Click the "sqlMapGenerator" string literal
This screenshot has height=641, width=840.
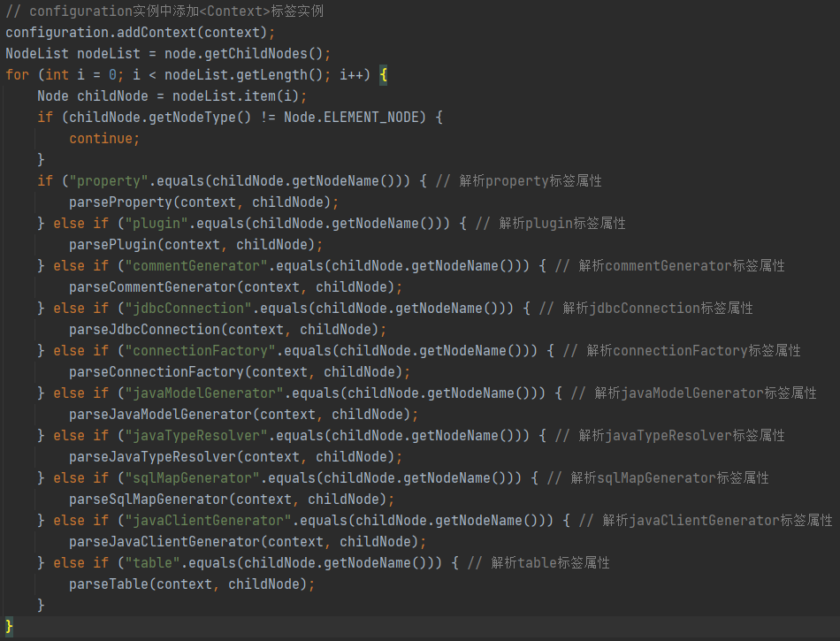click(192, 477)
